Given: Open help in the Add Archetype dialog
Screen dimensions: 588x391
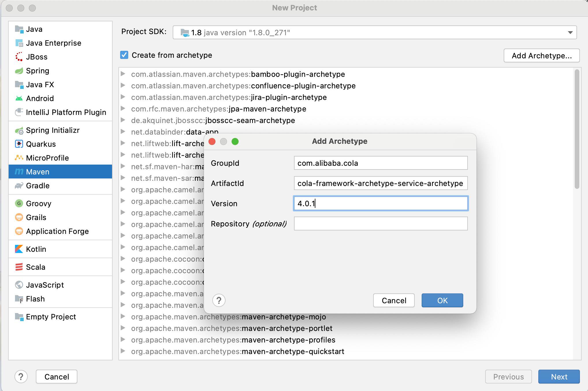Looking at the screenshot, I should click(219, 300).
